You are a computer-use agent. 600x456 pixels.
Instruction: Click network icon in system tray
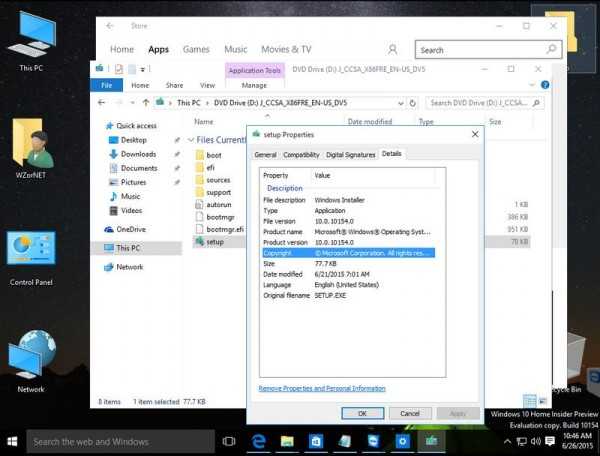point(521,441)
